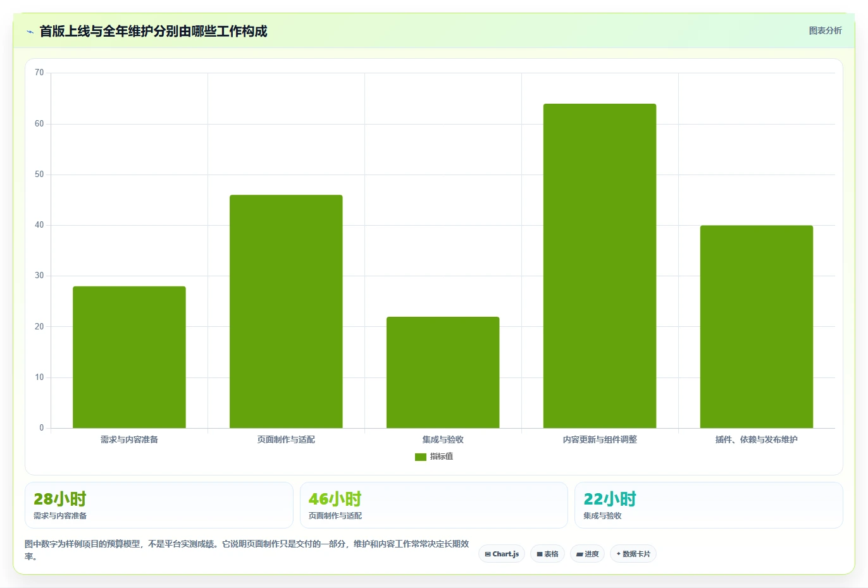This screenshot has height=588, width=868.
Task: Click the 表格 tag chip
Action: (547, 554)
